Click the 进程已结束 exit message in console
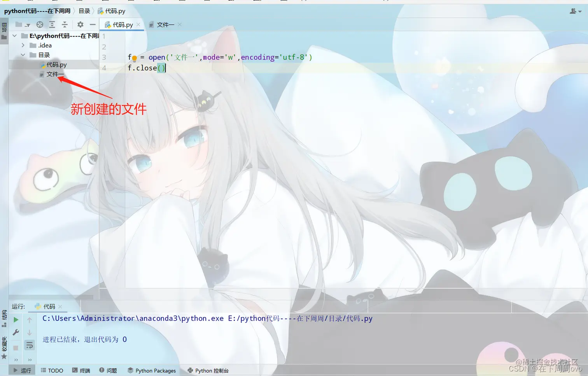Viewport: 588px width, 376px height. pos(85,339)
